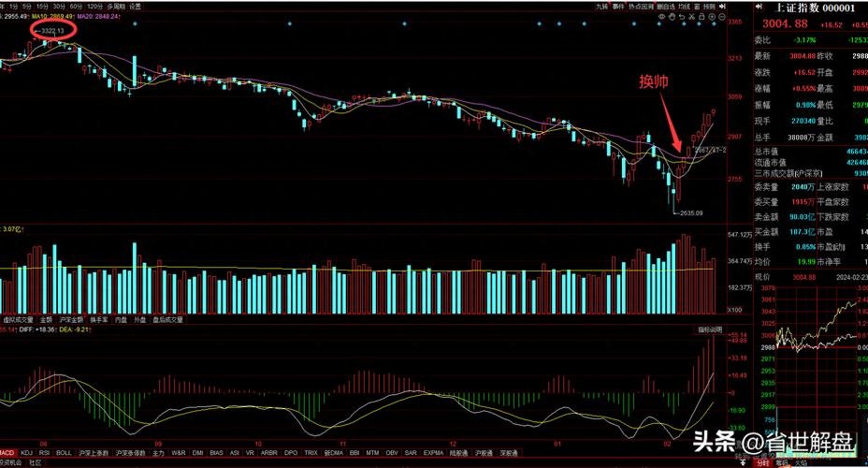Click the lock icon in chart toolbar
868x468 pixels.
tap(702, 16)
